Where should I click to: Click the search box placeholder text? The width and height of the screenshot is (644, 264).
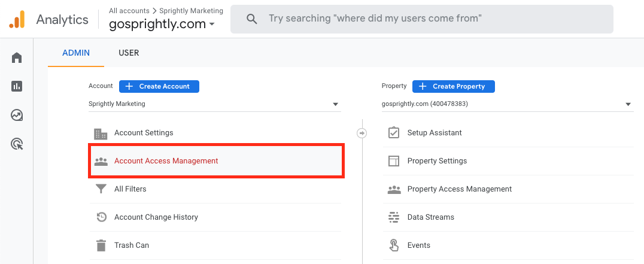[375, 19]
